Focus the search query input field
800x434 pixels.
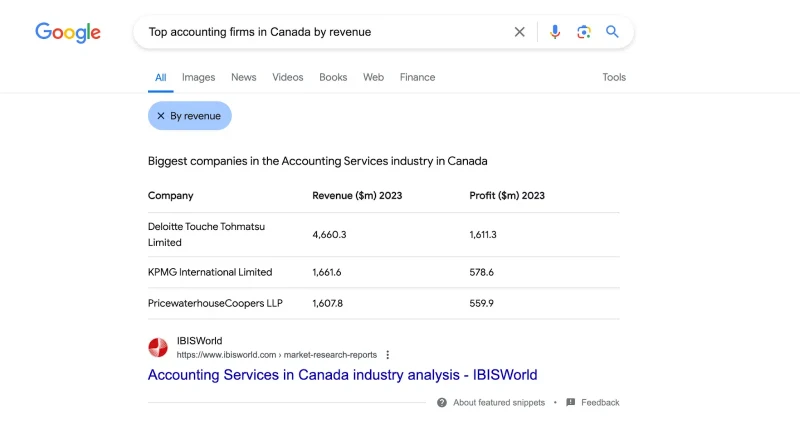(x=327, y=32)
